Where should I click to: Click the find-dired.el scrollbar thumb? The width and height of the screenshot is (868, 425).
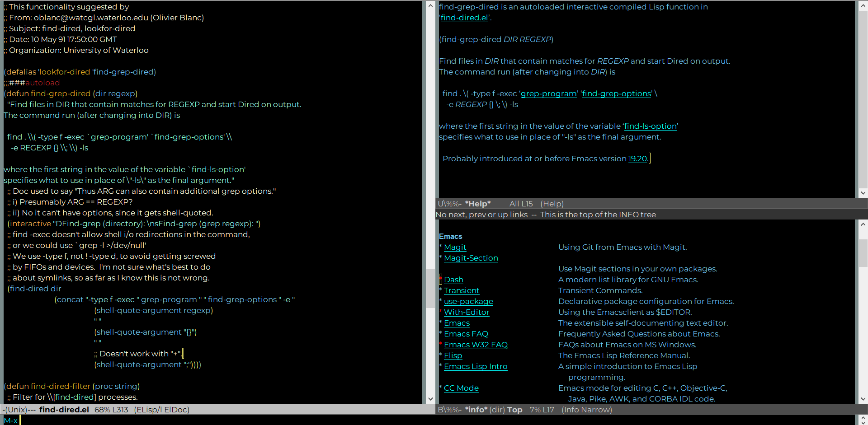pyautogui.click(x=430, y=288)
